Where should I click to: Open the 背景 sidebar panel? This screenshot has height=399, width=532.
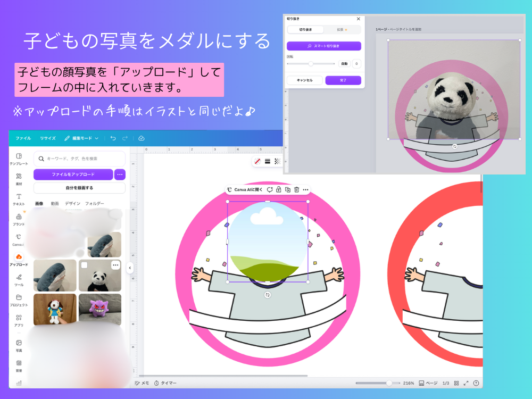point(19,366)
